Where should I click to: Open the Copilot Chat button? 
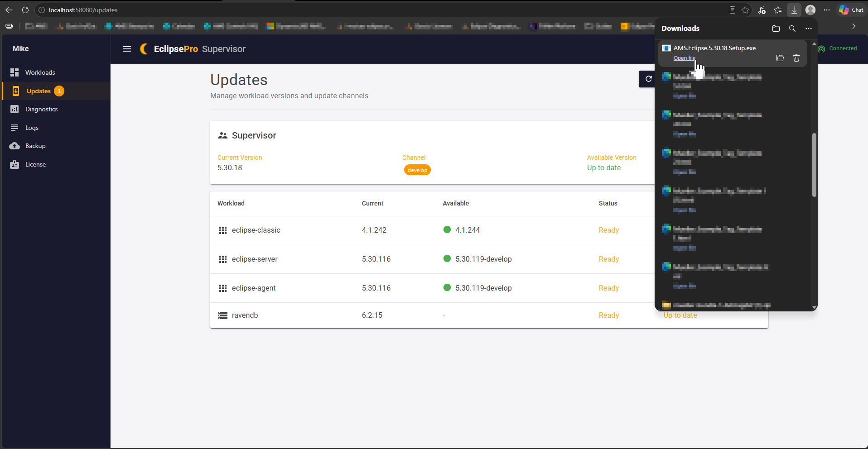click(851, 10)
